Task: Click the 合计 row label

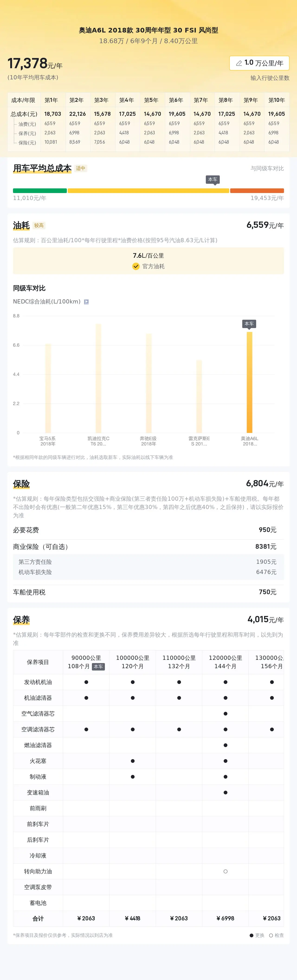Action: 38,918
